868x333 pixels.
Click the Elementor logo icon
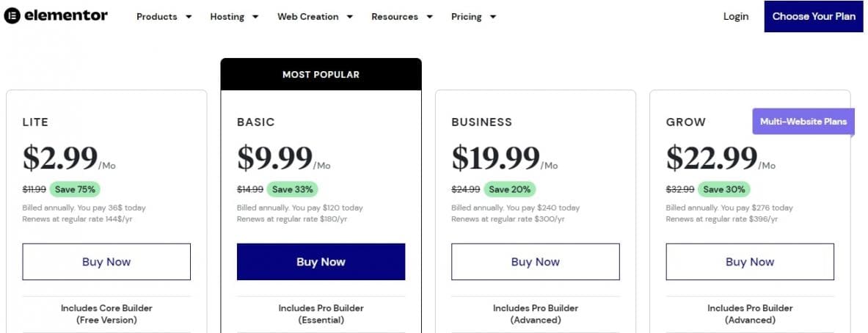click(x=12, y=16)
